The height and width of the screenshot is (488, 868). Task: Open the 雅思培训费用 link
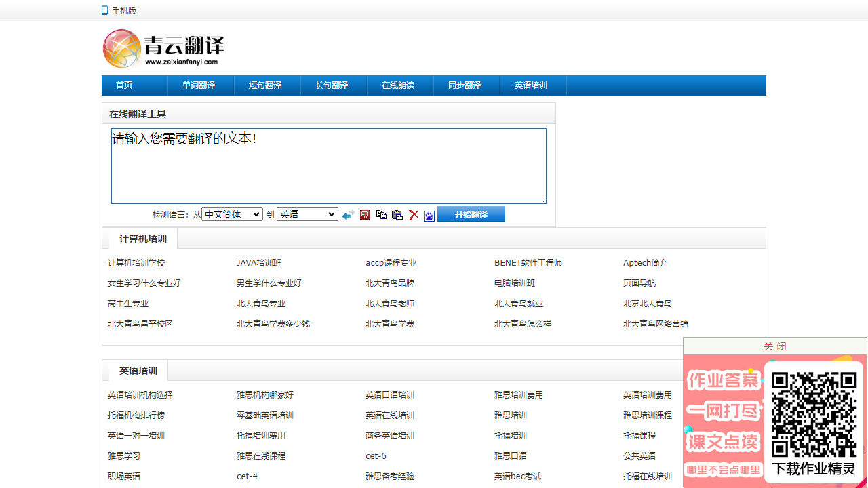(518, 395)
